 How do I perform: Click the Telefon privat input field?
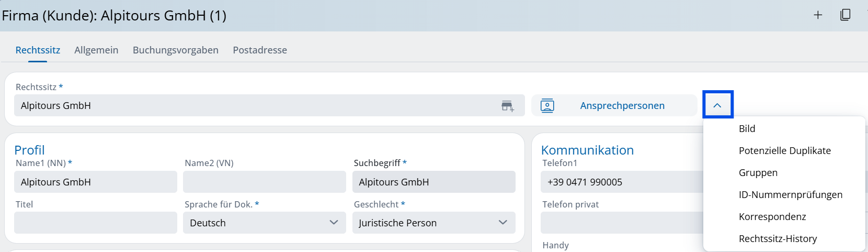622,223
